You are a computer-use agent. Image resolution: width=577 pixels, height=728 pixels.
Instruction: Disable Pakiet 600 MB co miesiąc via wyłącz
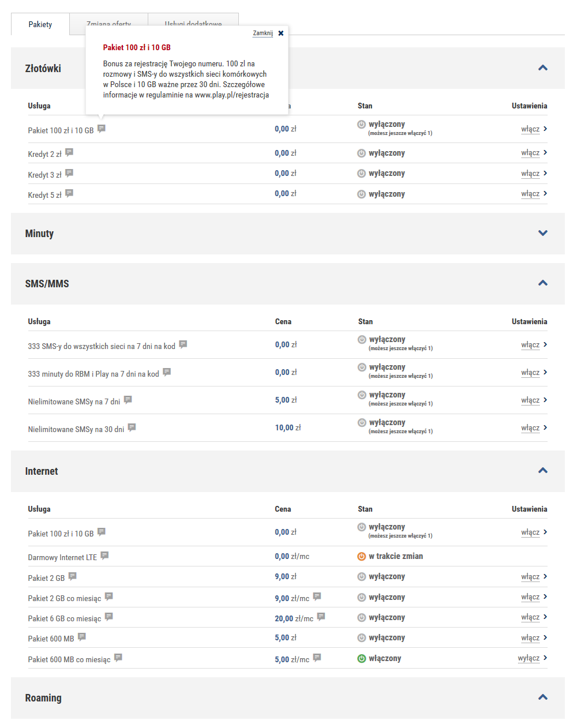[x=529, y=658]
